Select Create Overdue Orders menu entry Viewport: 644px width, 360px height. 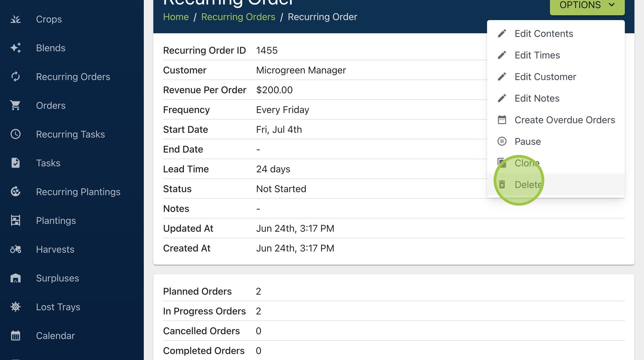[x=556, y=120]
